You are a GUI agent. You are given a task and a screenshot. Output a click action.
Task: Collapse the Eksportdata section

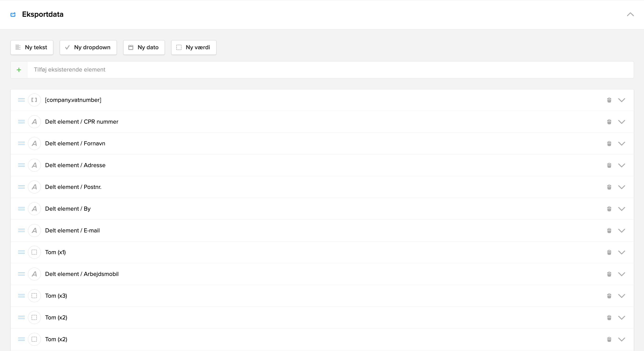tap(630, 15)
